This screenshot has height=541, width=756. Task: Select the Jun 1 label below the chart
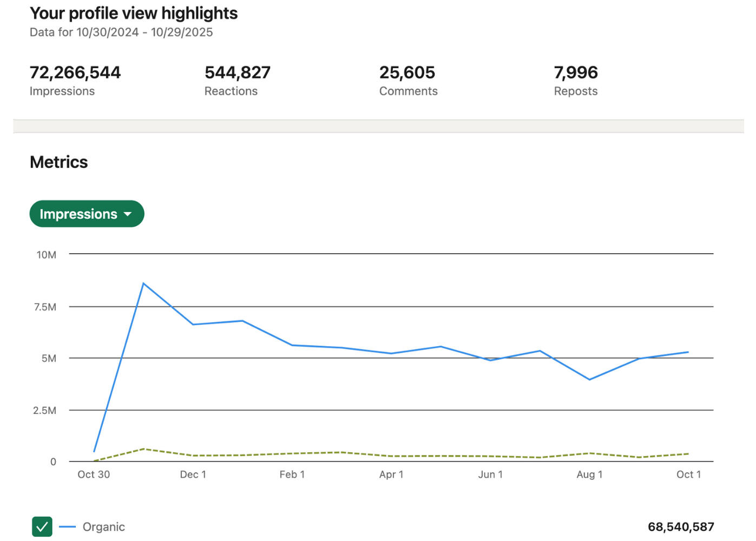[490, 474]
